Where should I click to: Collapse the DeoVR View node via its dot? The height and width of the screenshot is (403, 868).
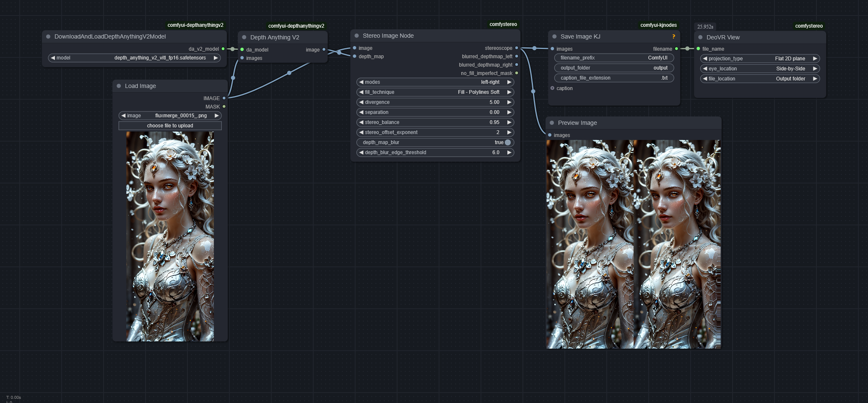(x=700, y=37)
